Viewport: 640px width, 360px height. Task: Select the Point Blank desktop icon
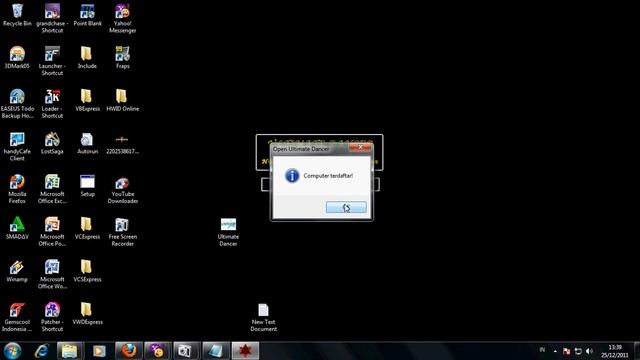point(87,15)
